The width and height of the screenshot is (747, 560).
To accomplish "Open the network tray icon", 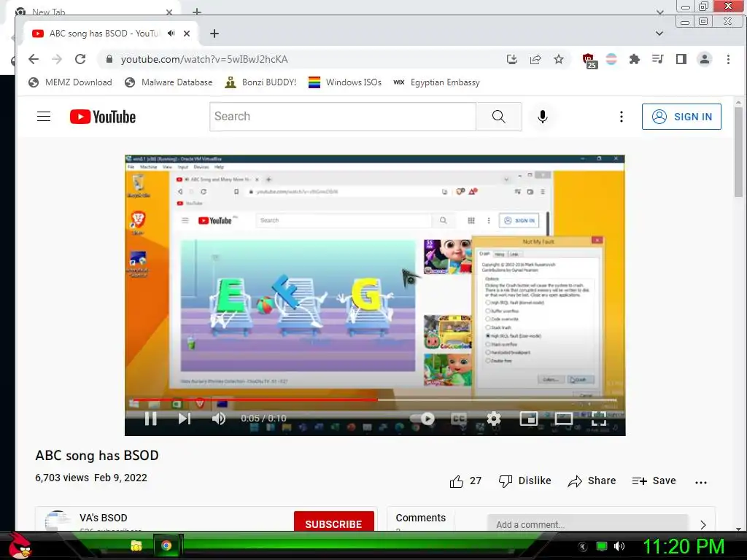I will point(602,546).
